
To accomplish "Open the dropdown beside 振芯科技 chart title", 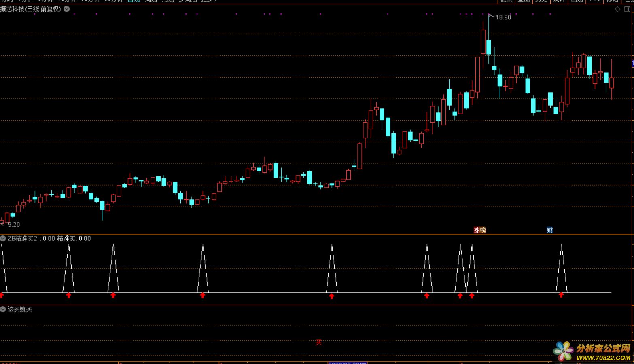I will click(67, 9).
